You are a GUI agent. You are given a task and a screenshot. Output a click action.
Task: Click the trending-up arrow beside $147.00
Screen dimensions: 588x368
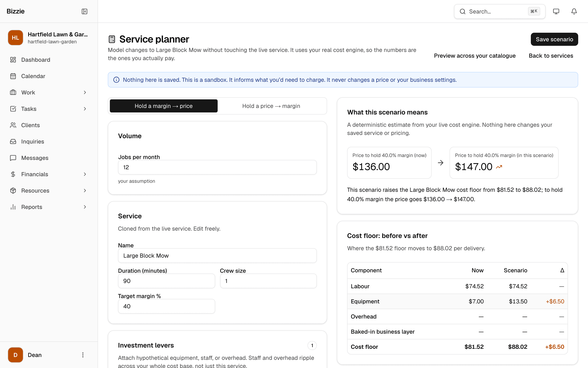click(x=499, y=167)
